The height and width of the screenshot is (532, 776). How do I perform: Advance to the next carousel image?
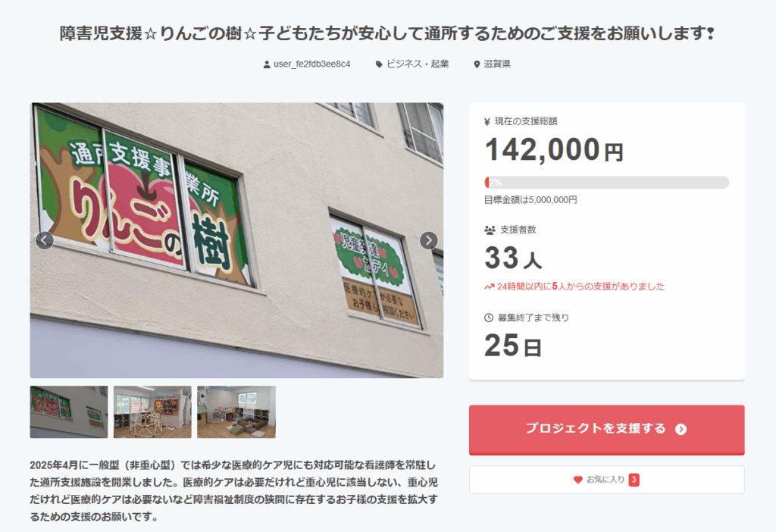point(429,240)
